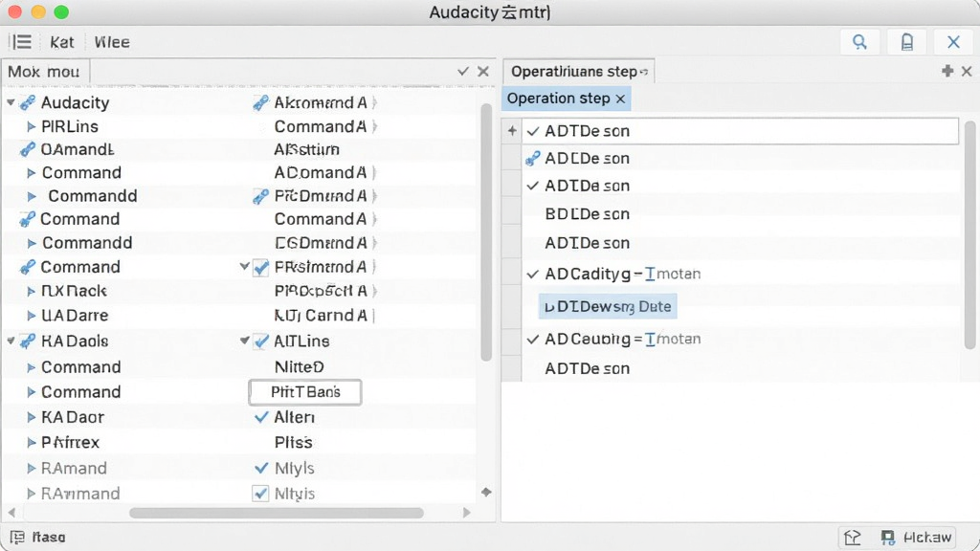
Task: Click the link icon beside OAmandL row
Action: [x=28, y=149]
